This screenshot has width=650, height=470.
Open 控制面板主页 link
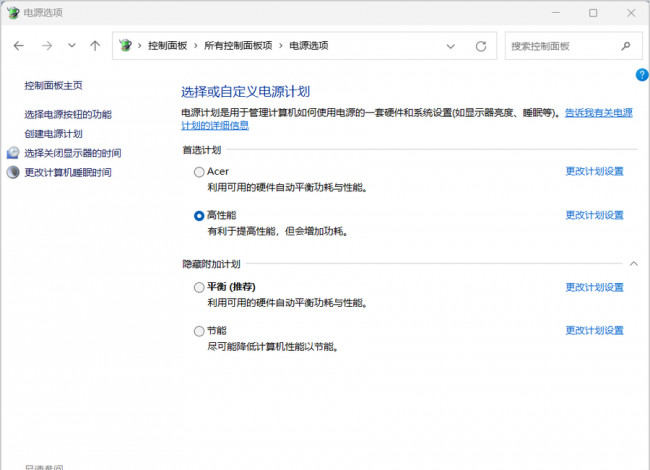[53, 86]
